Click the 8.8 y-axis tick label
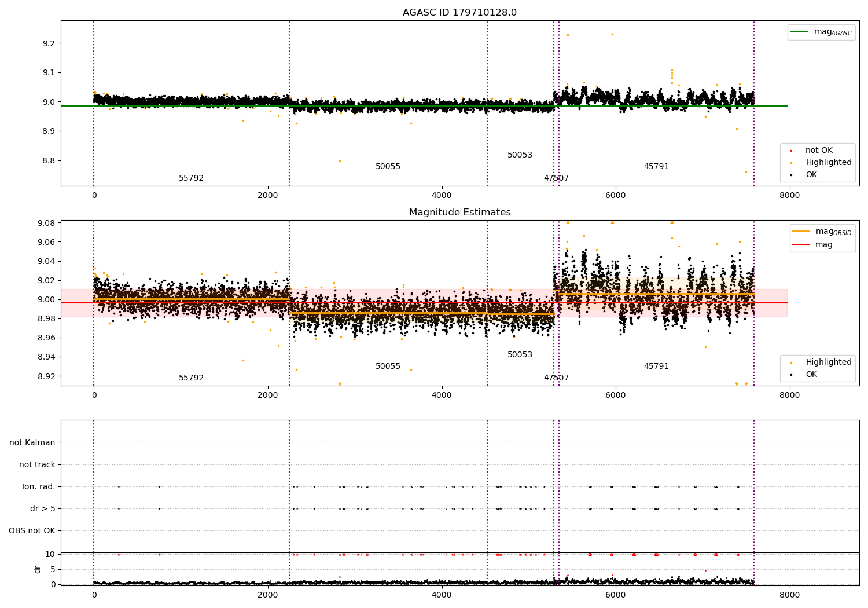 [49, 161]
